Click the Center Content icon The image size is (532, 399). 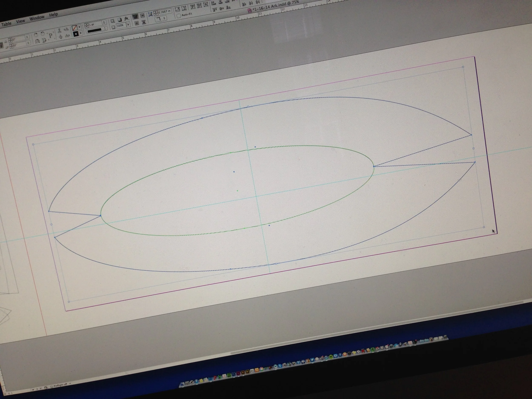[x=206, y=4]
